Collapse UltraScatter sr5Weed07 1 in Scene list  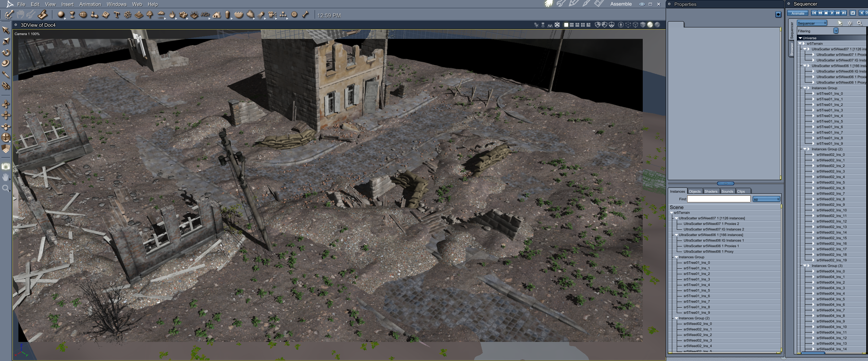(676, 218)
